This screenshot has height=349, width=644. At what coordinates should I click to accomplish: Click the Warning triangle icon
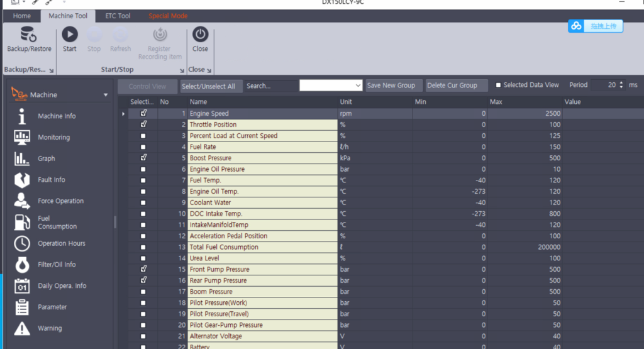coord(22,328)
